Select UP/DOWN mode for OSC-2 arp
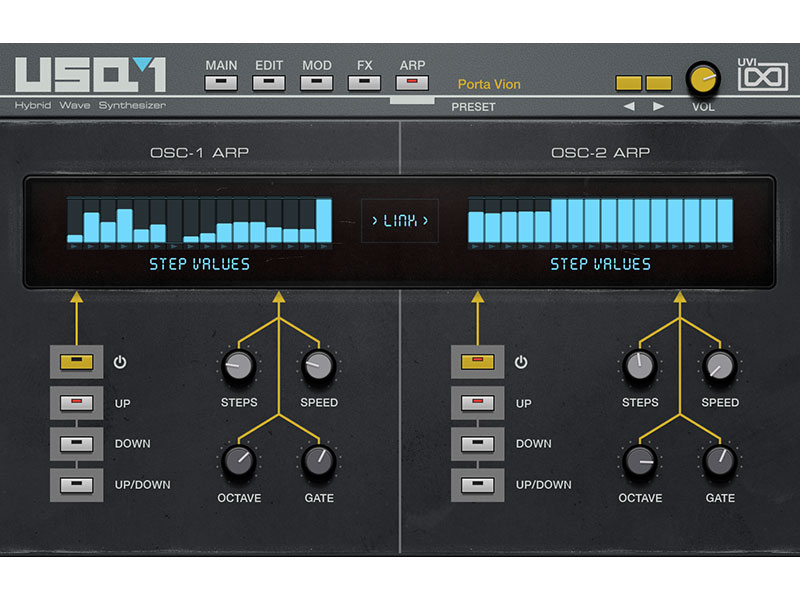 pos(475,485)
